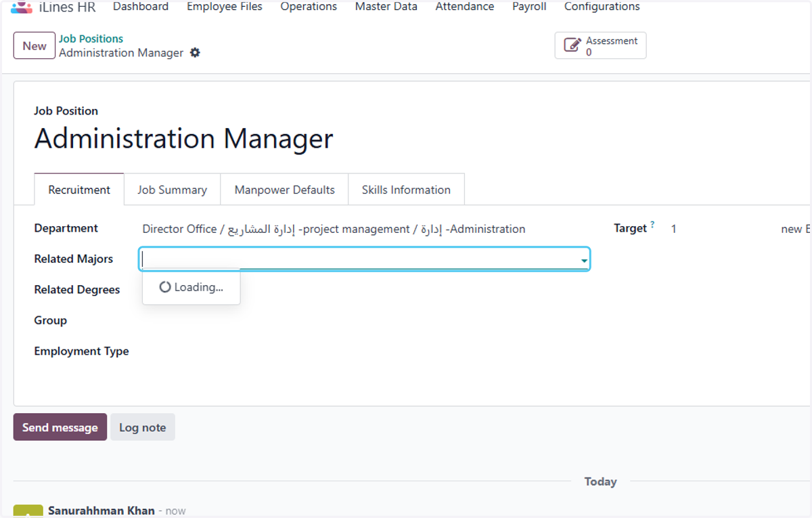Click the Related Majors label
812x518 pixels.
[74, 259]
